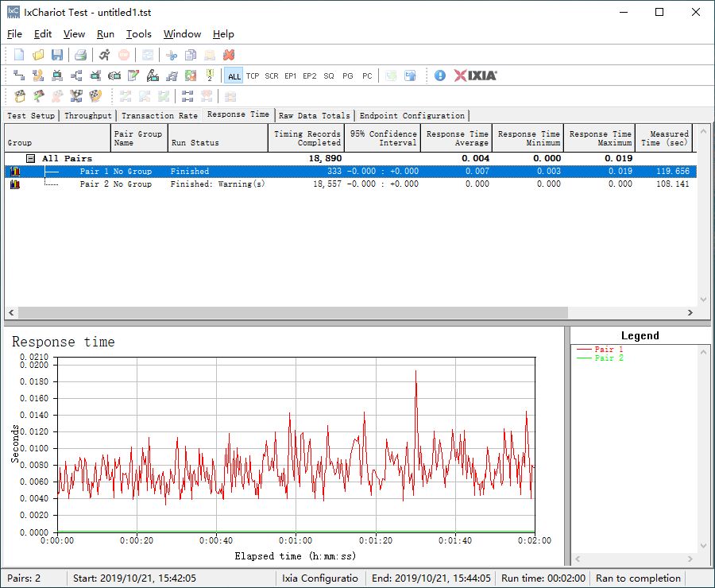Click table horizontal scrollbar left arrow
The width and height of the screenshot is (715, 588).
tap(11, 312)
